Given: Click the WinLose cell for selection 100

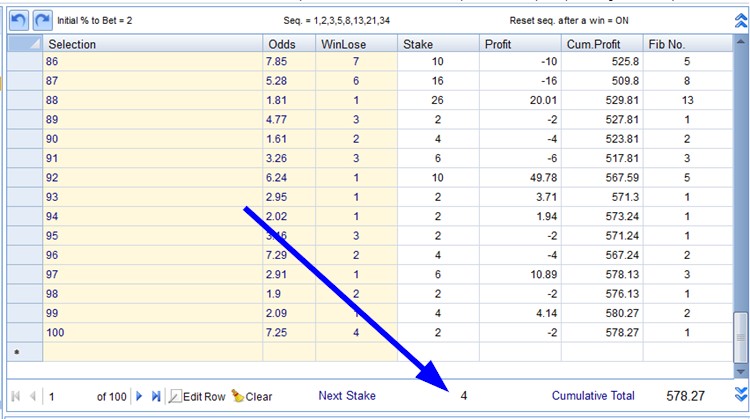Looking at the screenshot, I should point(355,331).
